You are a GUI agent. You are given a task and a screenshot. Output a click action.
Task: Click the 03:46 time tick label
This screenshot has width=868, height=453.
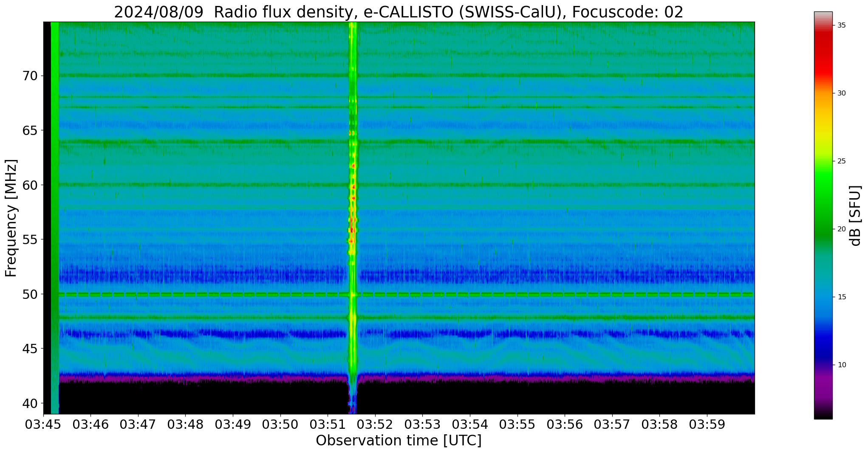point(90,424)
